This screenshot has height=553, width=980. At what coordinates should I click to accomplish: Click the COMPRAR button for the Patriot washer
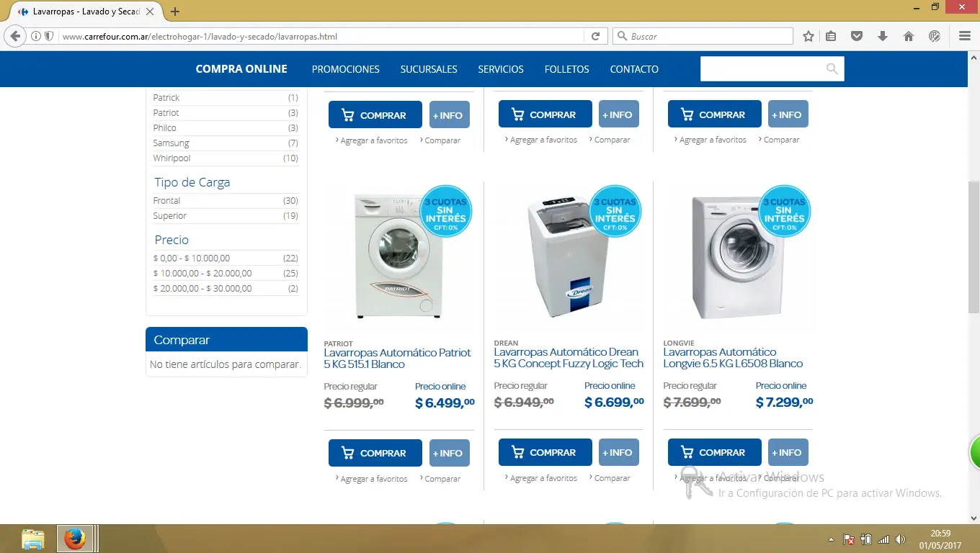pyautogui.click(x=375, y=453)
